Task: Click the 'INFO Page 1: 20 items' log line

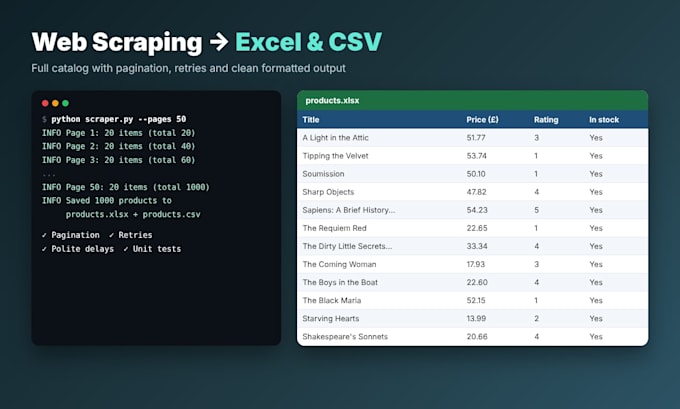Action: click(x=118, y=133)
